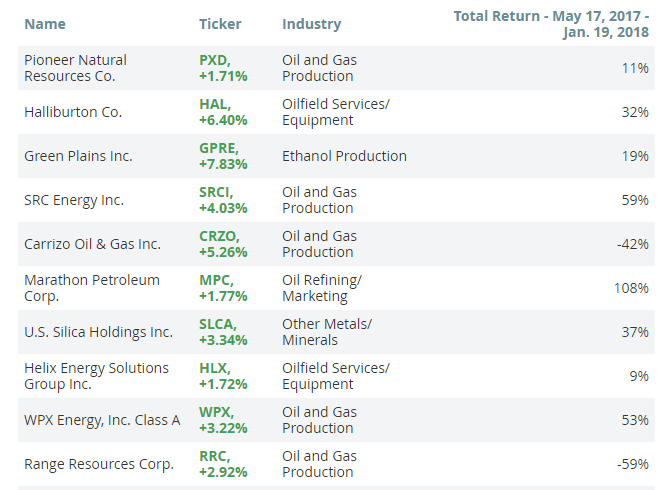This screenshot has height=490, width=670.
Task: Open the CRZO ticker symbol
Action: 218,236
